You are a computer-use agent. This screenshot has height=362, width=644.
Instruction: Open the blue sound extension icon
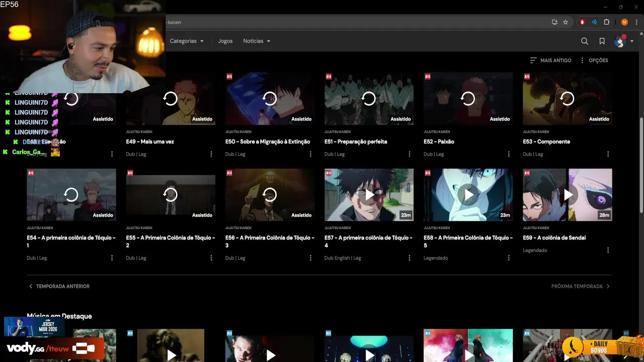[x=594, y=22]
